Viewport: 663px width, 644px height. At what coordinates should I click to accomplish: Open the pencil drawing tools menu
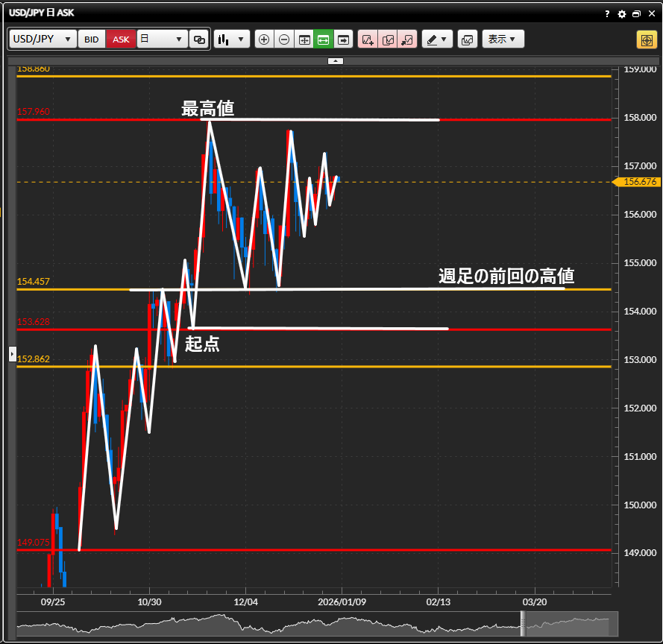coord(438,40)
